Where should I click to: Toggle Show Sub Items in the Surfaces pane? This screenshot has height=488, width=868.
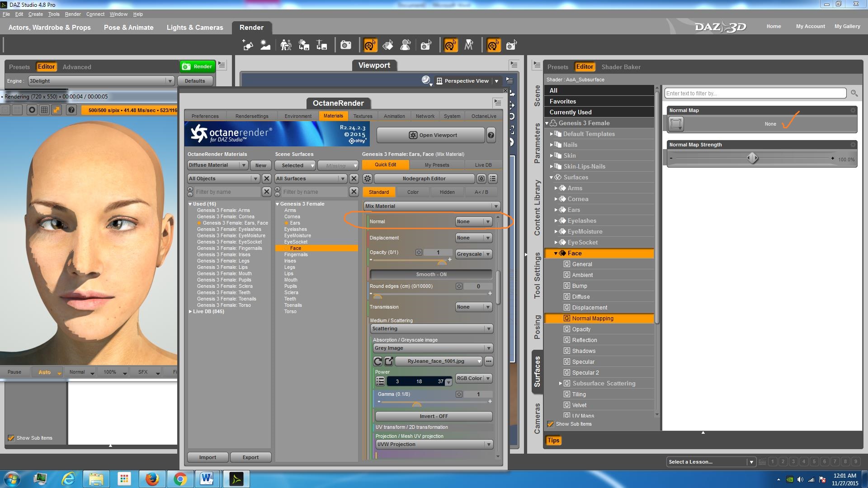pos(551,424)
